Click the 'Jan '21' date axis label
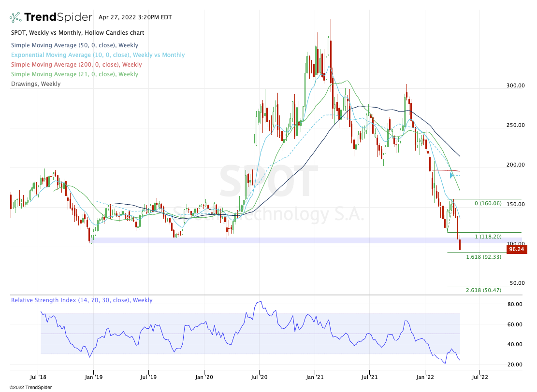 point(315,377)
